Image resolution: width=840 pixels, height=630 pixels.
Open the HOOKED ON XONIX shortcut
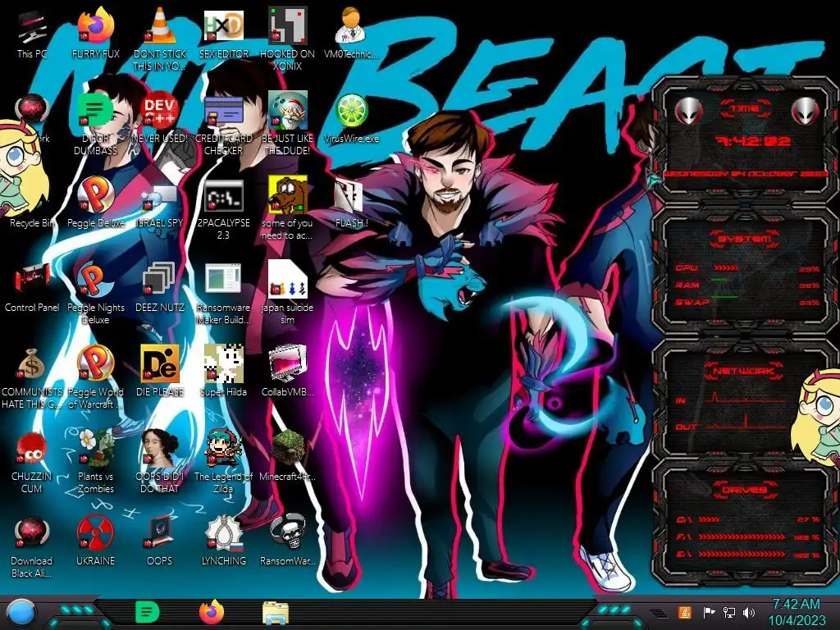point(287,39)
